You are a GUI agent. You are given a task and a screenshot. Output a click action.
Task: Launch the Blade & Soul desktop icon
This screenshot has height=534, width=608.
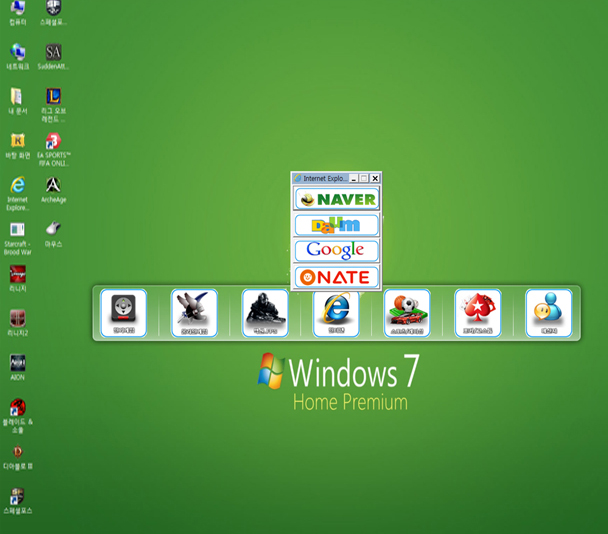click(x=17, y=415)
